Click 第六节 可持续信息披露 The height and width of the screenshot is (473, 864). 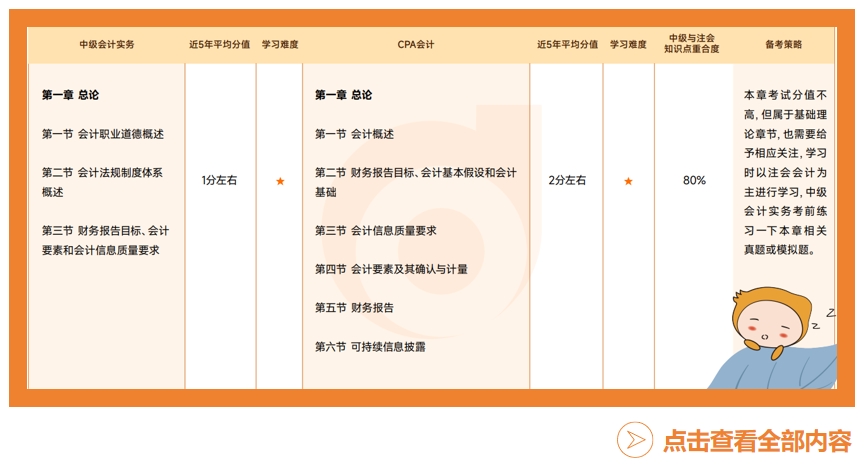pos(370,347)
